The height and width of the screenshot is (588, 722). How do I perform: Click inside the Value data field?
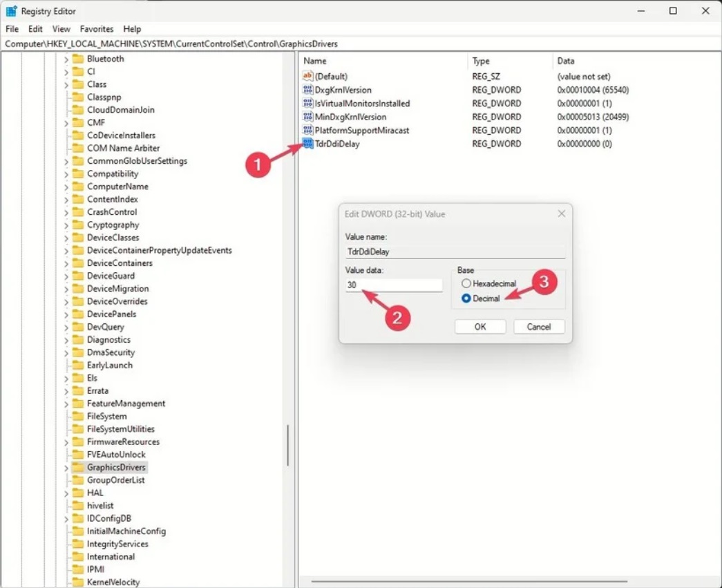(x=394, y=285)
